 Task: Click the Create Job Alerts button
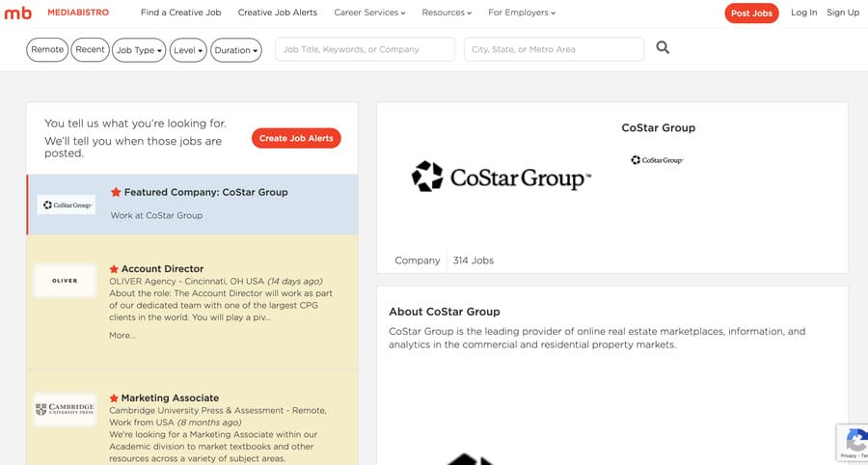[296, 138]
